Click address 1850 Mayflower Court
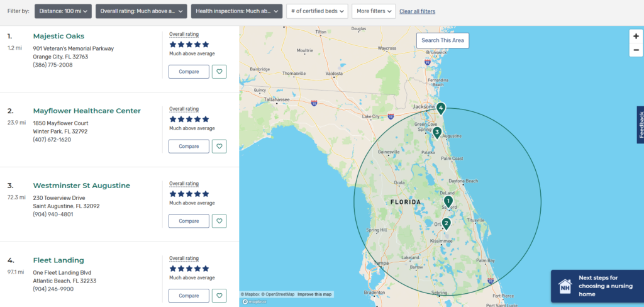Image resolution: width=644 pixels, height=307 pixels. (60, 123)
